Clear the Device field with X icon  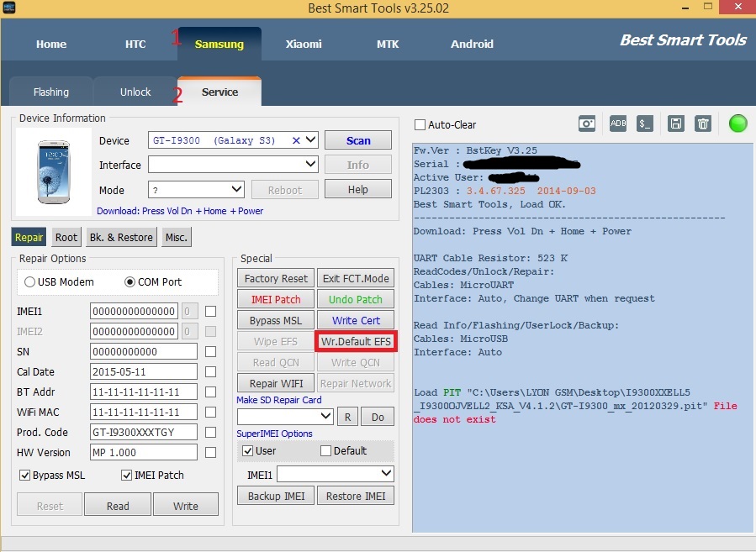[x=296, y=140]
